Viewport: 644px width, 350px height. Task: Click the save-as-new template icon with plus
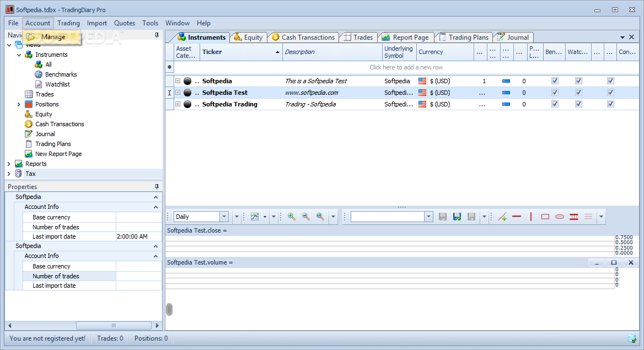[457, 217]
